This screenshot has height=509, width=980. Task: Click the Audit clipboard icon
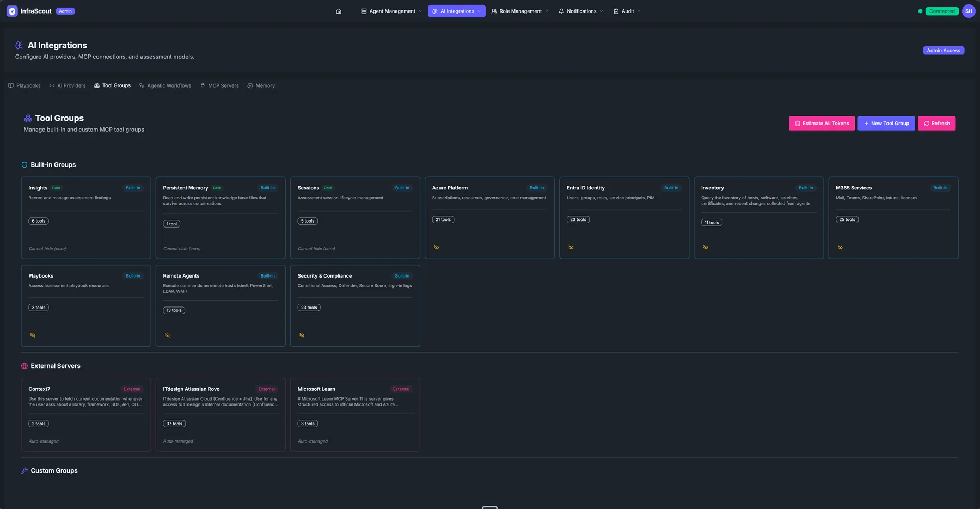[x=616, y=11]
